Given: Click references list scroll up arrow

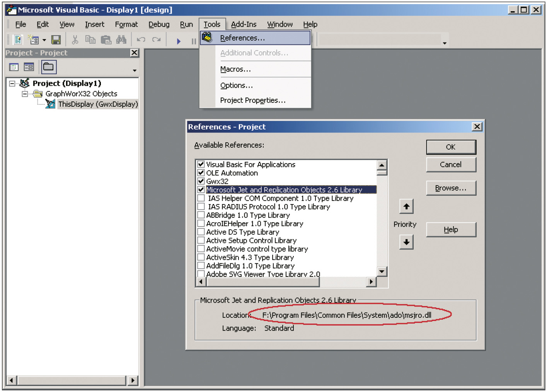Looking at the screenshot, I should pyautogui.click(x=382, y=165).
